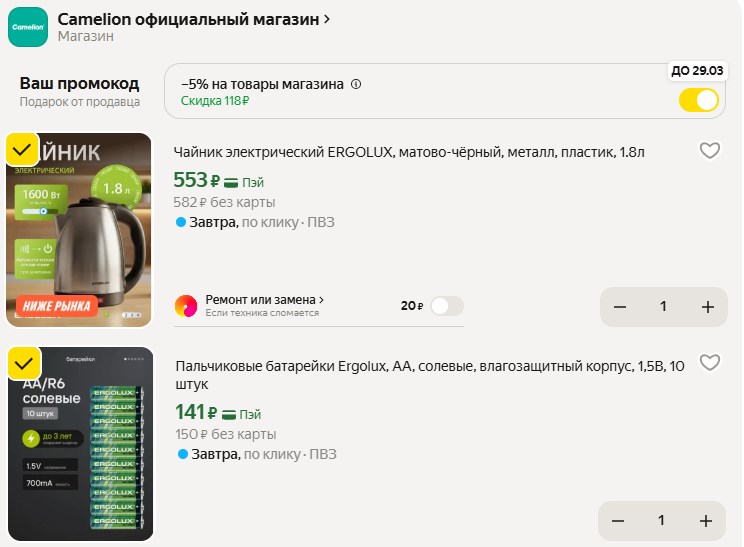Screen dimensions: 744x547
Task: Decrease the batteries quantity with minus
Action: [x=618, y=521]
